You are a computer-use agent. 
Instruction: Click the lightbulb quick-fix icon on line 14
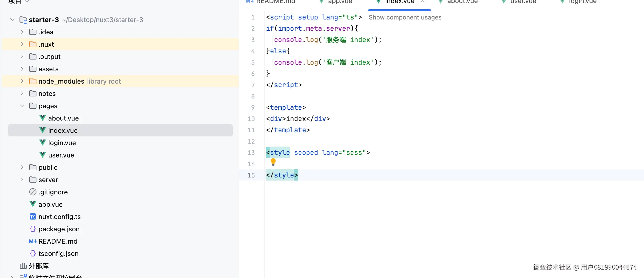[x=273, y=162]
